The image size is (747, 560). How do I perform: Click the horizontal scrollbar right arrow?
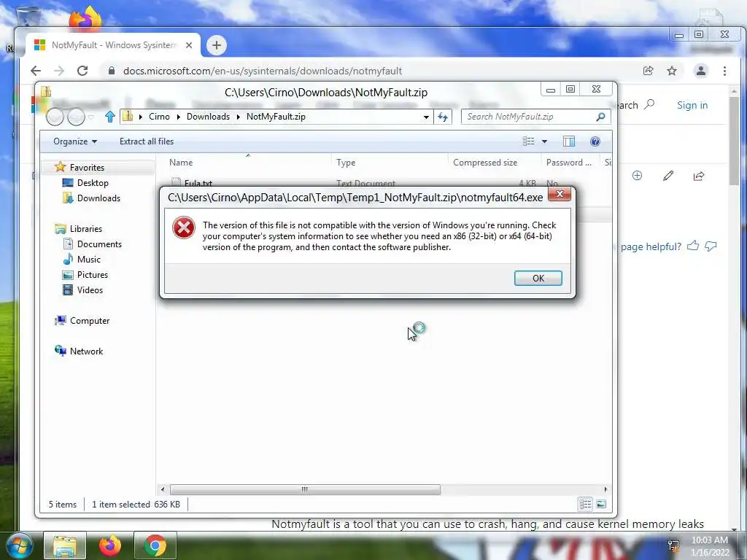[x=605, y=489]
